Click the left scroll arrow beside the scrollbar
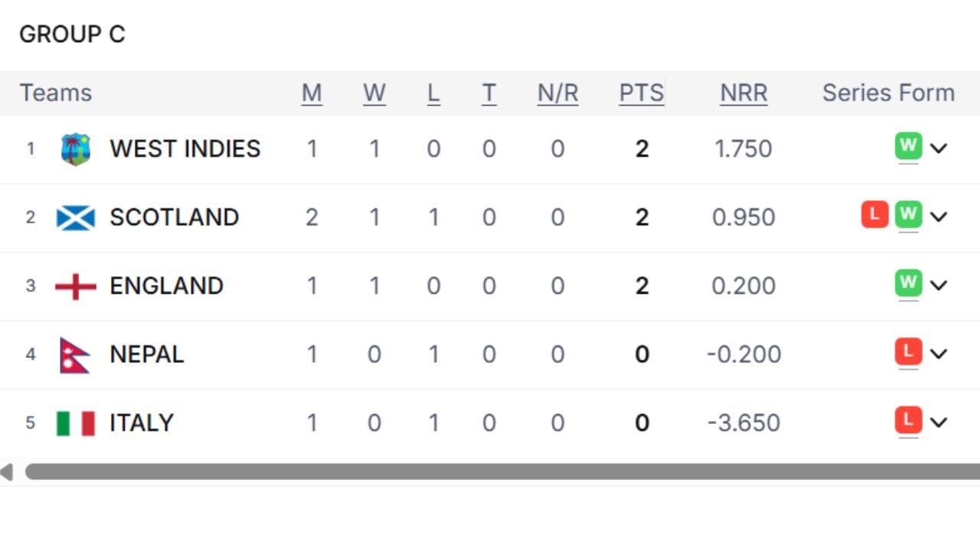This screenshot has width=980, height=551. (x=6, y=472)
